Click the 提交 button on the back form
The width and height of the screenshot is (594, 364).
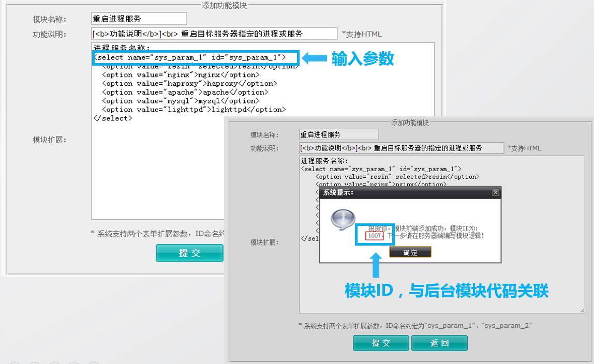pyautogui.click(x=381, y=343)
